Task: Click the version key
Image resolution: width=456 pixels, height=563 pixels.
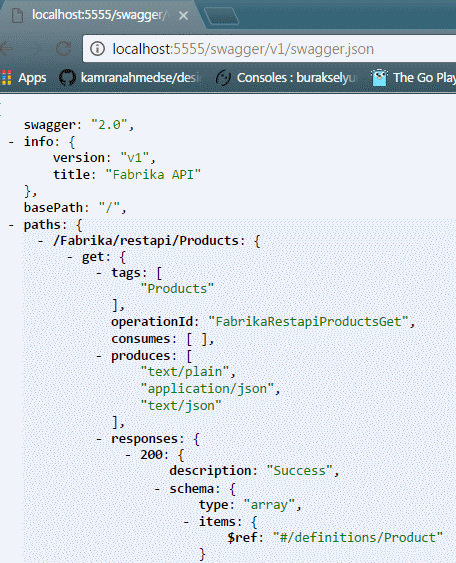Action: pyautogui.click(x=79, y=158)
